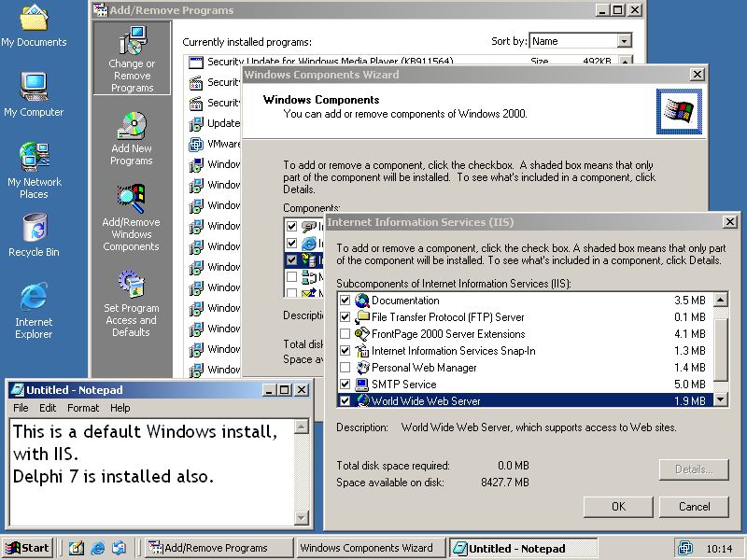
Task: Select Add New Programs sidebar icon
Action: coord(132,139)
